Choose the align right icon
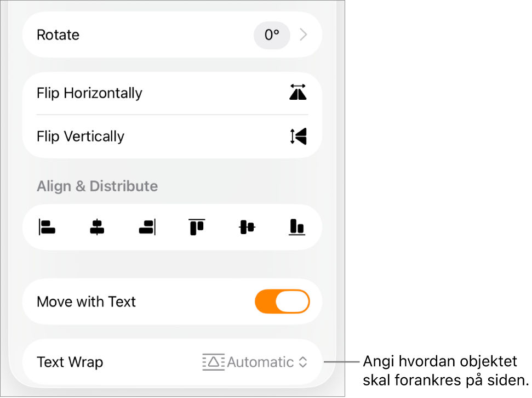 pyautogui.click(x=147, y=227)
